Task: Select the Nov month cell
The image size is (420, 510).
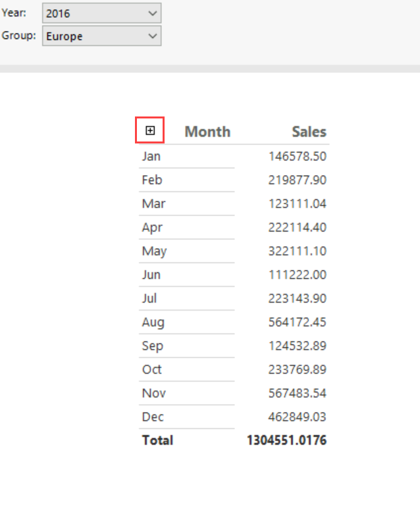Action: coord(153,394)
